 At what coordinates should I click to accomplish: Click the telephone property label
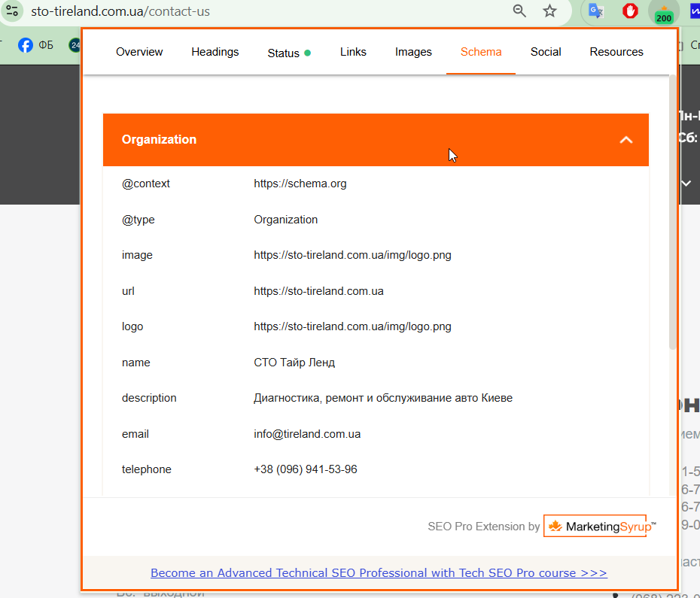(147, 469)
